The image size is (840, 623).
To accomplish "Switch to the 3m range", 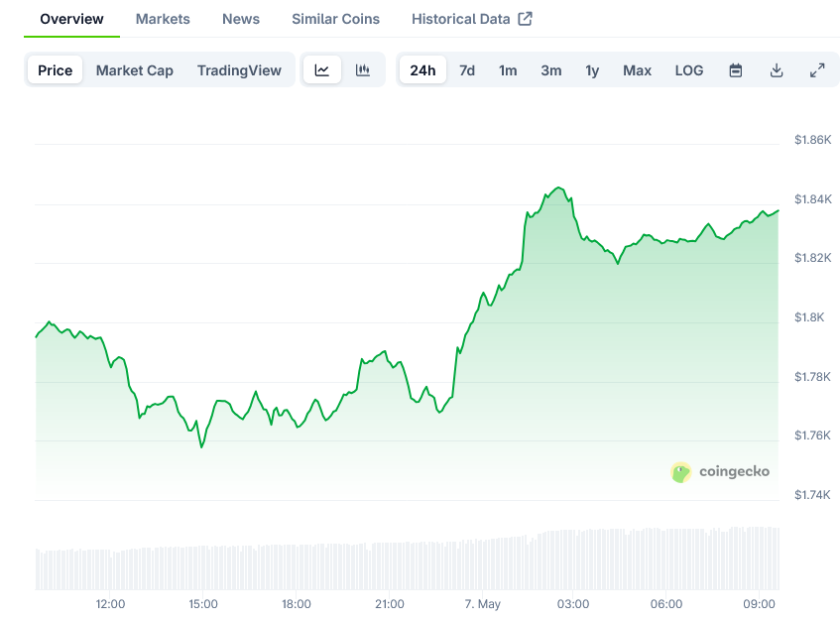I will coord(551,69).
